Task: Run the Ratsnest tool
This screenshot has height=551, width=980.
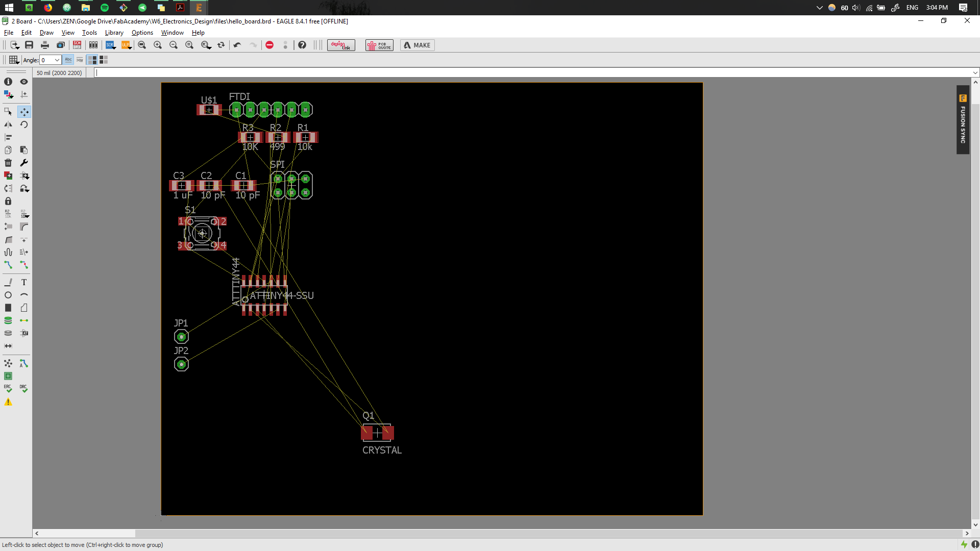Action: [x=8, y=363]
